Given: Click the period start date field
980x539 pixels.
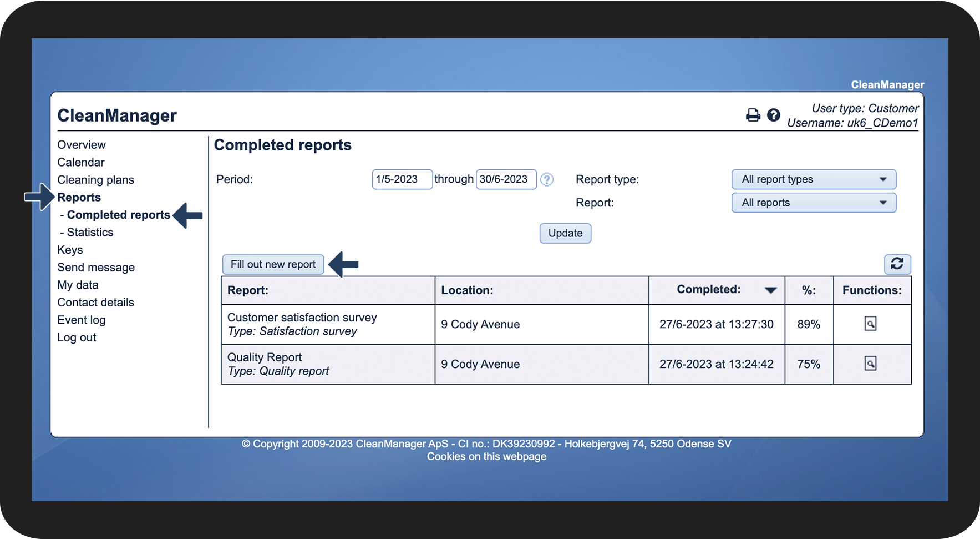Looking at the screenshot, I should (x=402, y=179).
